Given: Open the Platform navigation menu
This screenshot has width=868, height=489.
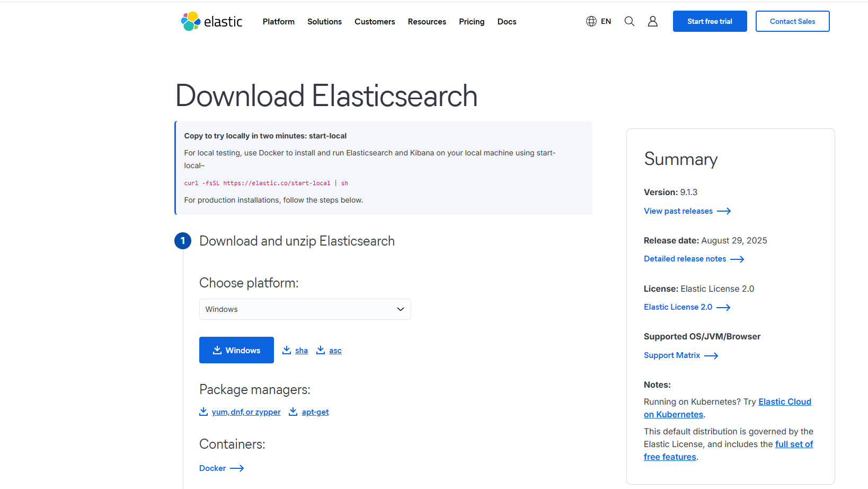Looking at the screenshot, I should (x=278, y=22).
